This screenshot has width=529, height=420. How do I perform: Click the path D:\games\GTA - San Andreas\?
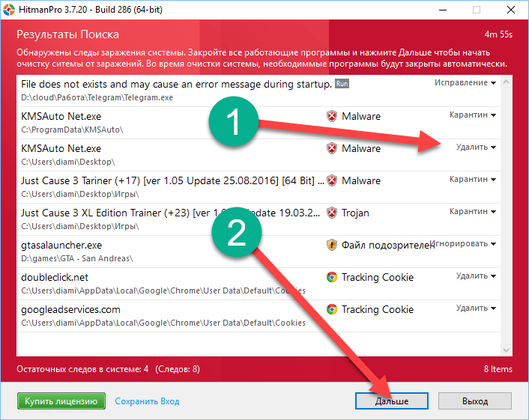coord(77,258)
